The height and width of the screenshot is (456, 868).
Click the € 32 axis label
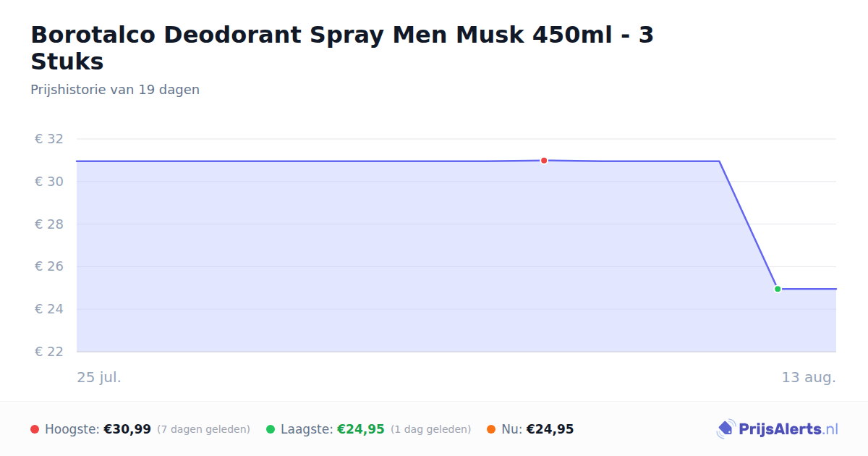point(49,139)
